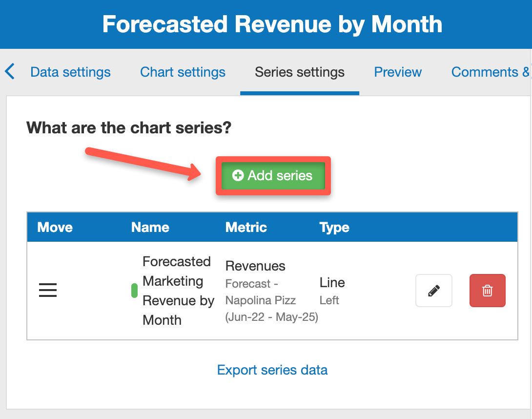Click the Export series data link

point(272,370)
